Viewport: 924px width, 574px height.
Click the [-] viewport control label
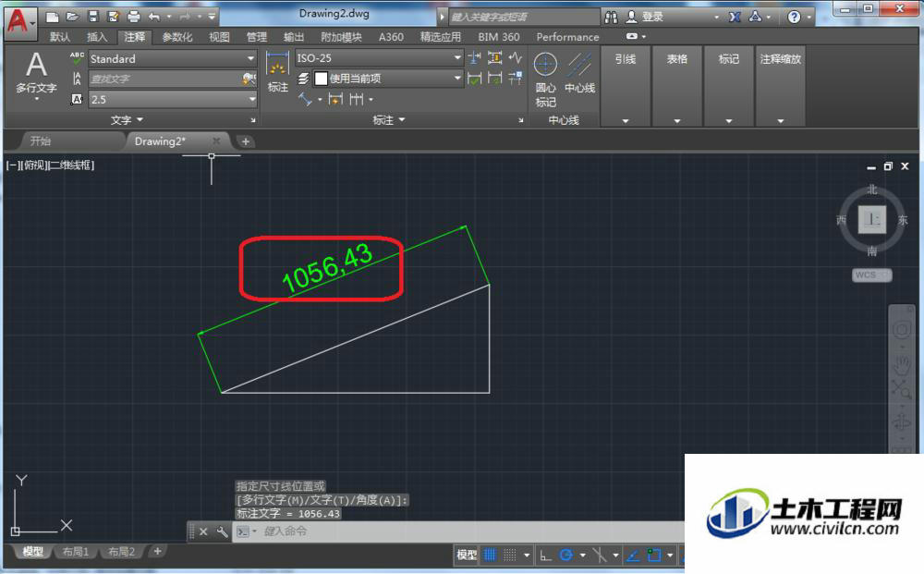click(x=12, y=165)
